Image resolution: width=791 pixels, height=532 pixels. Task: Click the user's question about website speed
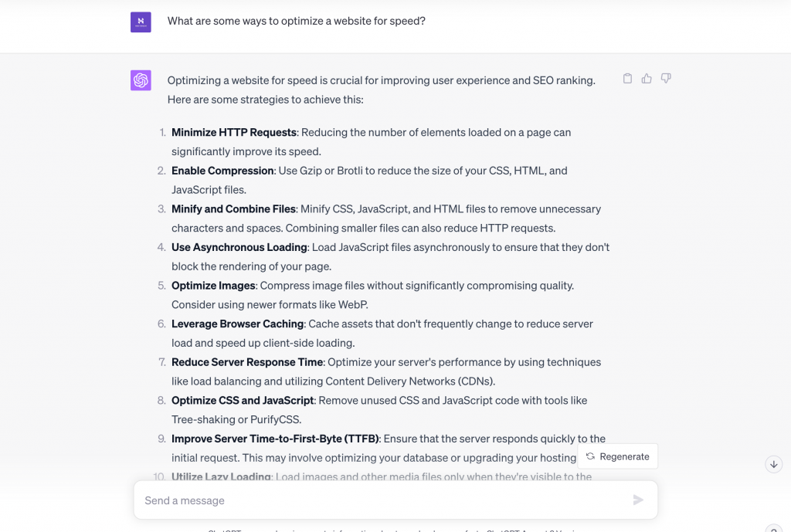coord(297,21)
